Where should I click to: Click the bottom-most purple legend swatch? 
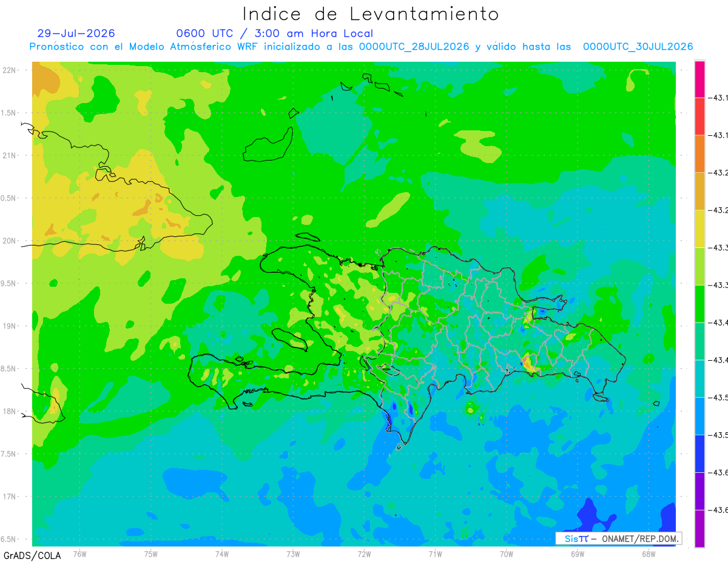(x=699, y=529)
